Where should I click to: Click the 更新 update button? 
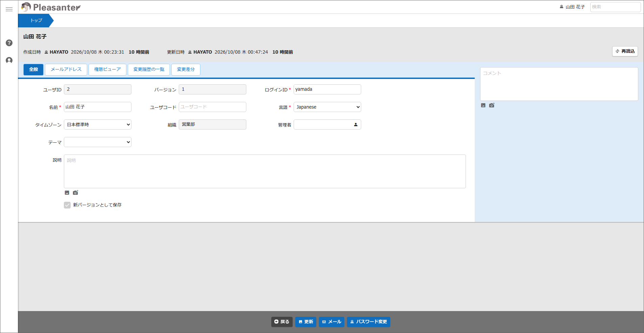(306, 322)
